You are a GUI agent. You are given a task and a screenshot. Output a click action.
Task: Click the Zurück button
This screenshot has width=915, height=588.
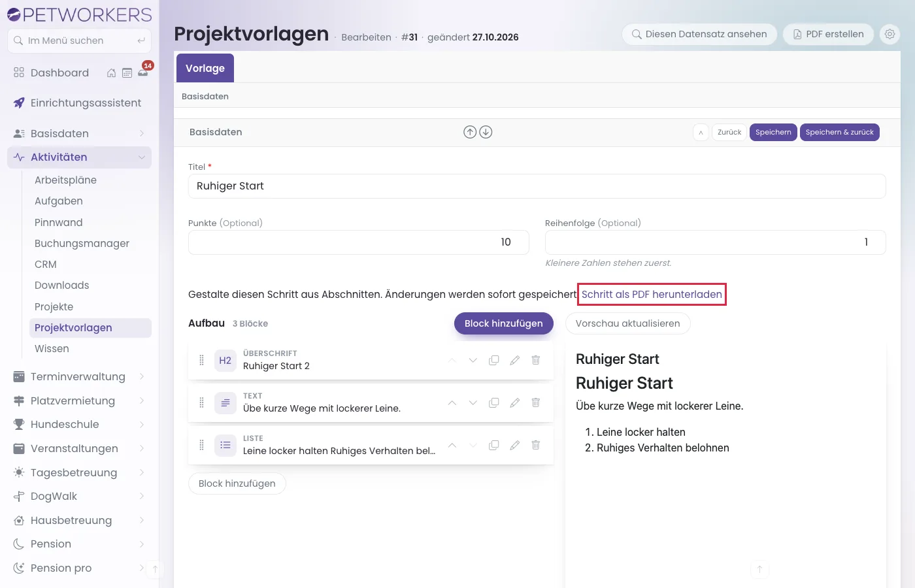729,132
